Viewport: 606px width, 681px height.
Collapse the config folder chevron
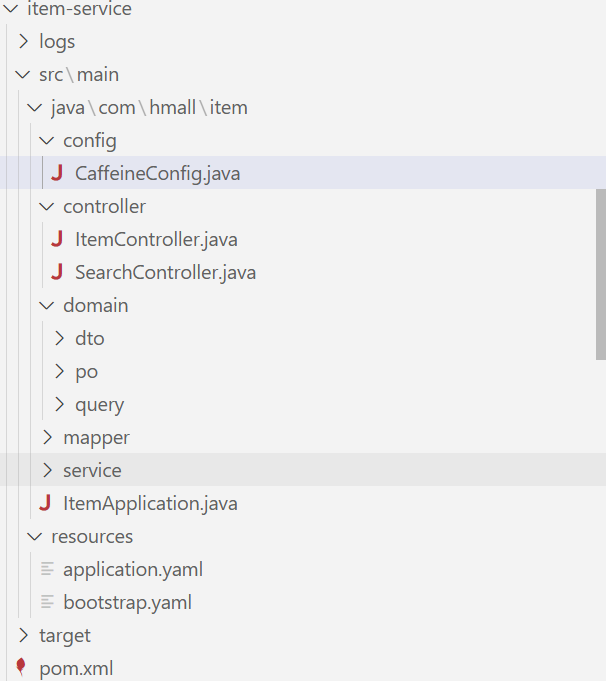(x=46, y=140)
